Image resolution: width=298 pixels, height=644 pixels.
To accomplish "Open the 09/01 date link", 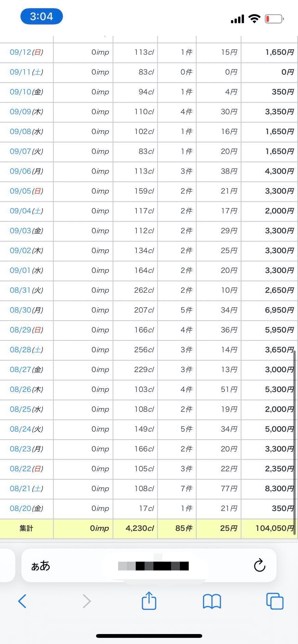I will click(20, 271).
